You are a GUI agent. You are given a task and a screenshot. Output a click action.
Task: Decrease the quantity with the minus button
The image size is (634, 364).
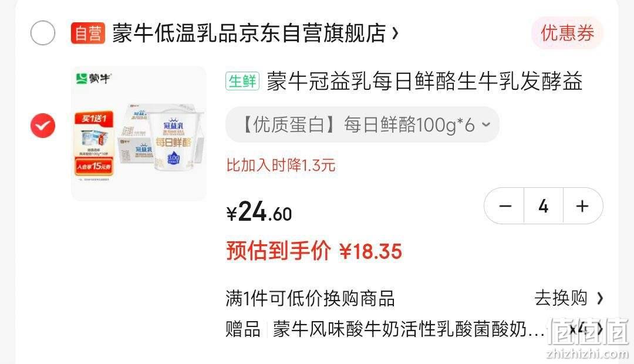coord(505,206)
